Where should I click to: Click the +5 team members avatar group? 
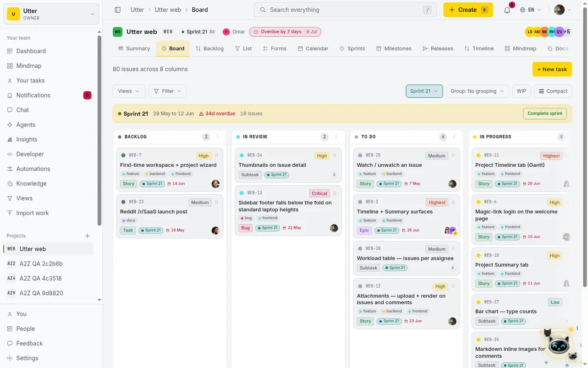(567, 32)
